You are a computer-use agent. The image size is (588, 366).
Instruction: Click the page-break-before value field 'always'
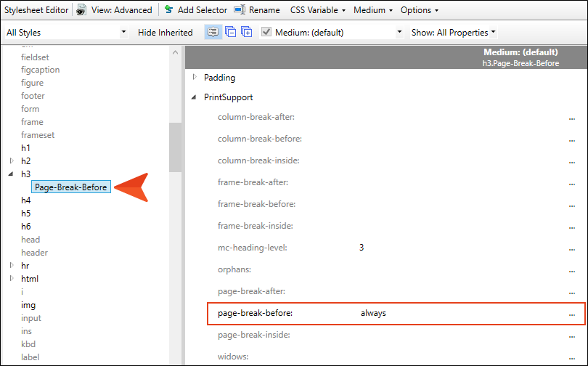click(373, 314)
